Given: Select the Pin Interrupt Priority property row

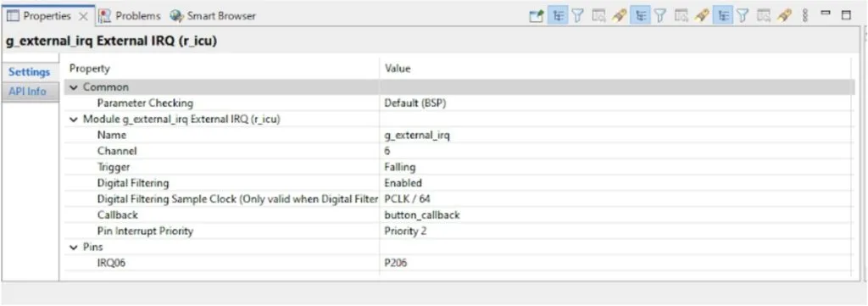Looking at the screenshot, I should point(459,231).
